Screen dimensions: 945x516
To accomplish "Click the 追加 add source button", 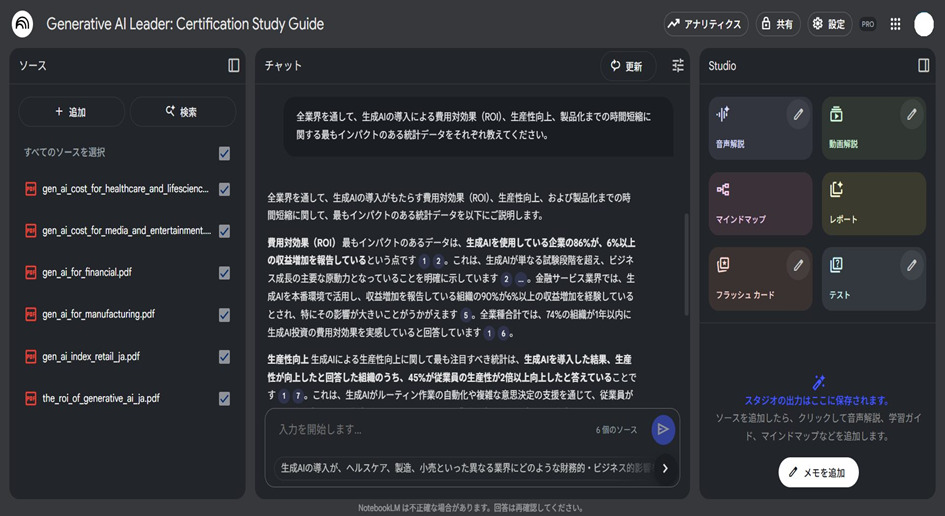I will 71,112.
